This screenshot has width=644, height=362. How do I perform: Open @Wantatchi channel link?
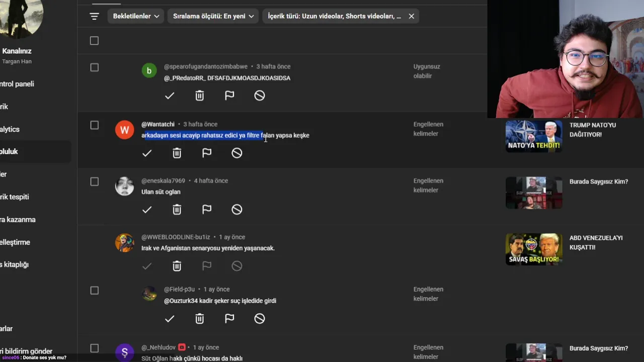[x=158, y=124]
